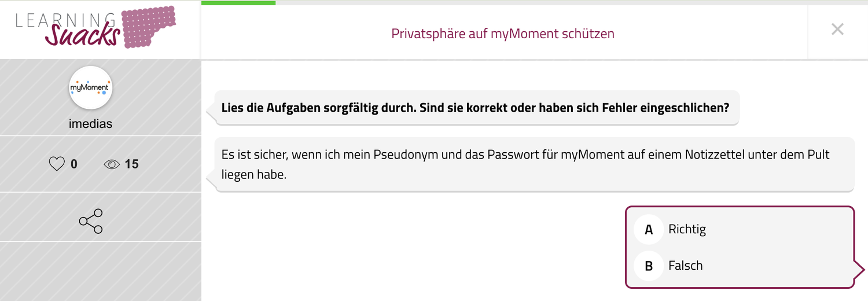Choose the answer labelled Richtig
This screenshot has width=868, height=301.
click(x=687, y=229)
